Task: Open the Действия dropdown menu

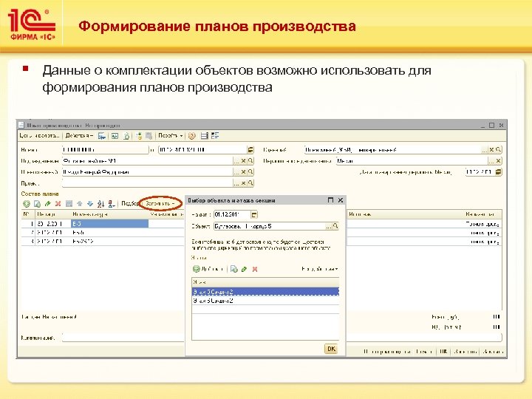Action: 79,136
